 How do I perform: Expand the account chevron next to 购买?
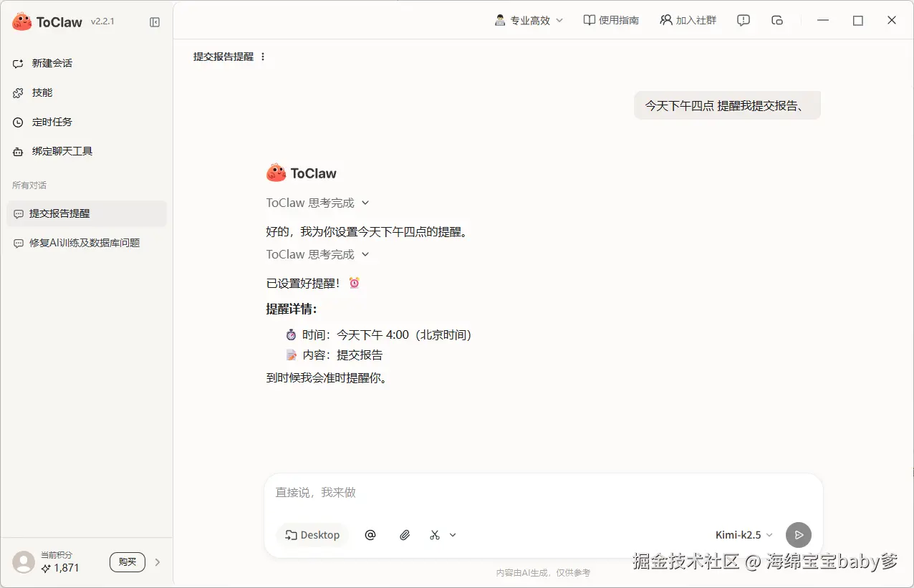tap(158, 562)
